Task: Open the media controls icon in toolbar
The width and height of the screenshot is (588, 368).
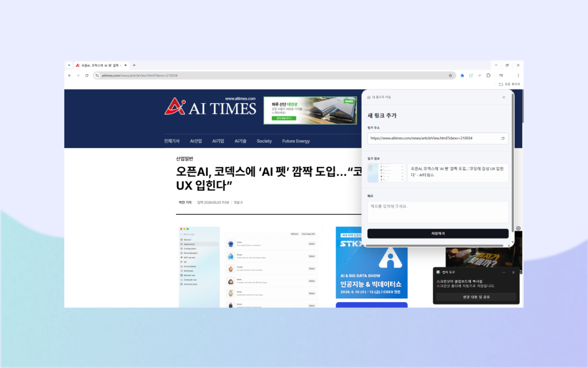Action: coord(501,76)
